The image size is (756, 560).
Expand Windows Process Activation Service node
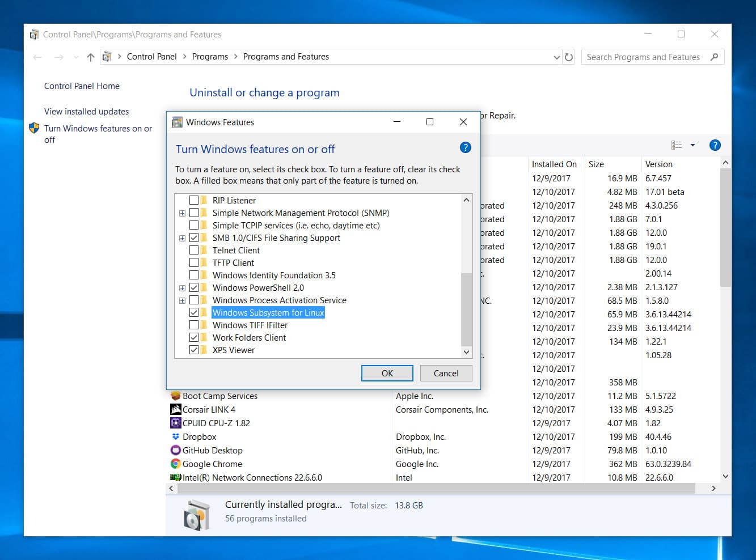click(x=182, y=300)
